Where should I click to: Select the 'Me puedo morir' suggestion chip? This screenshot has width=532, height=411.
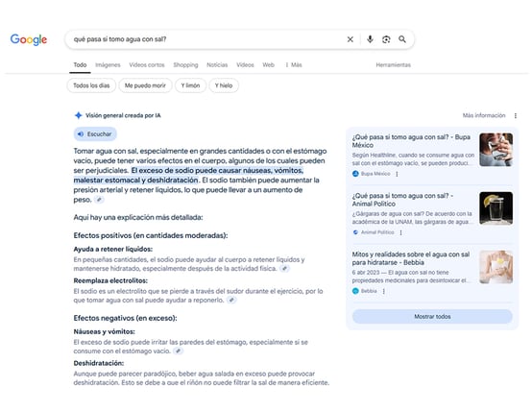tap(145, 85)
